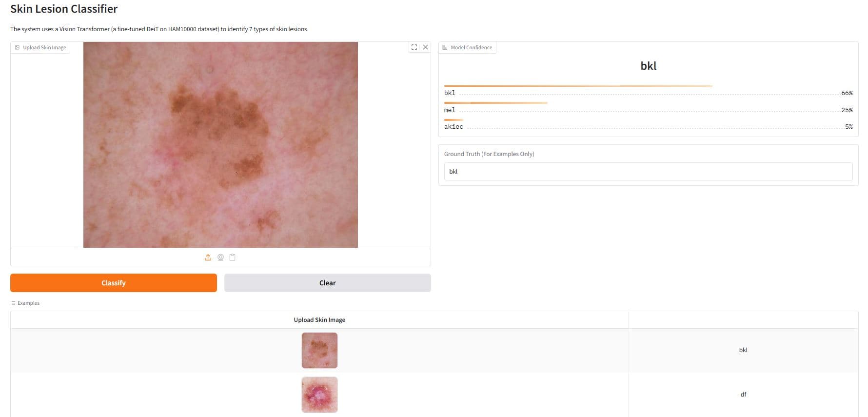Click the orange Classify button
The height and width of the screenshot is (417, 868).
tap(114, 283)
